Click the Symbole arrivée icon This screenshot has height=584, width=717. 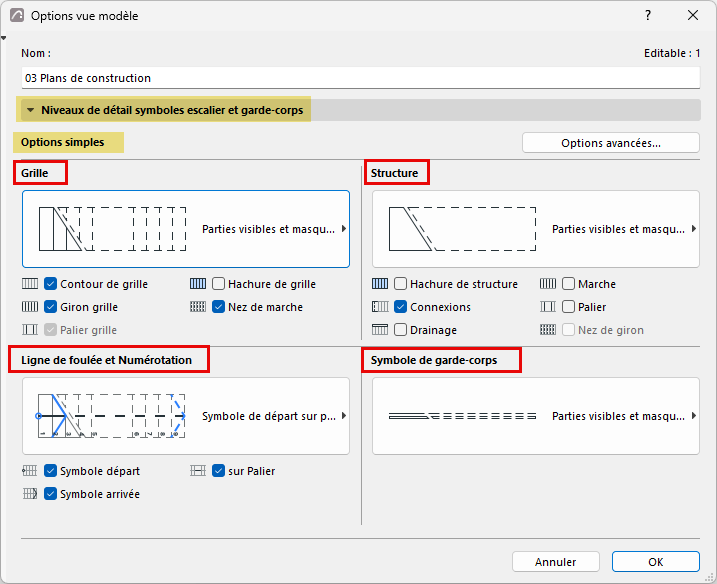click(x=30, y=494)
